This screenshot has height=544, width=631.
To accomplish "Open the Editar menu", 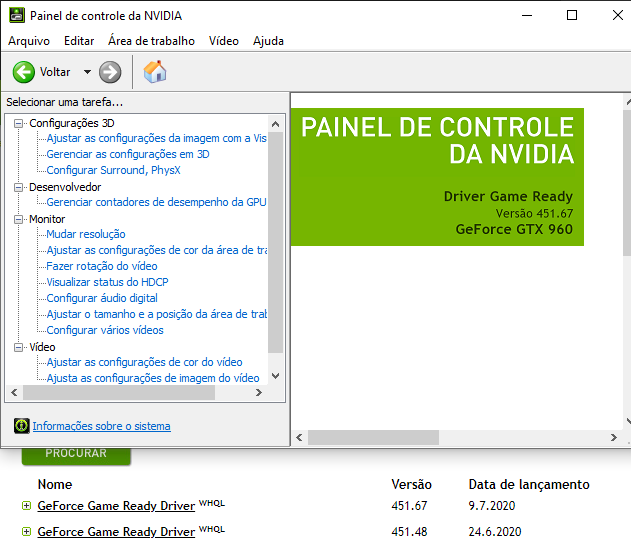I will [x=79, y=41].
